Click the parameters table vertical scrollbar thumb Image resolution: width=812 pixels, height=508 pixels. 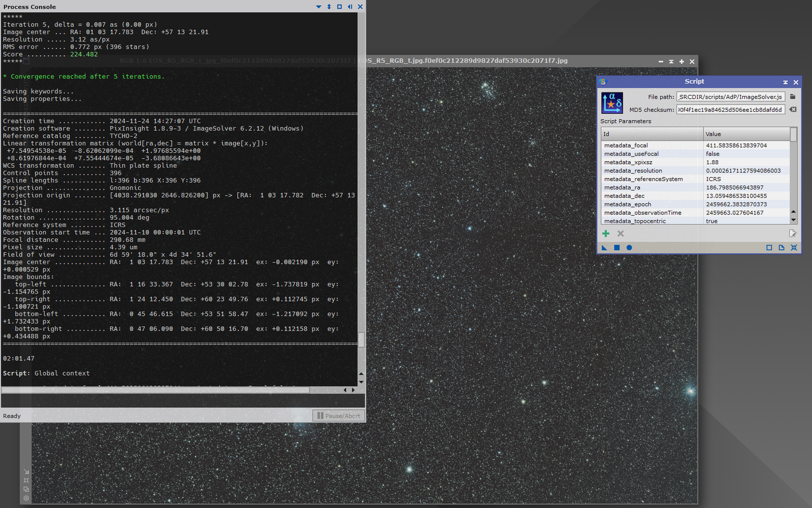point(794,134)
